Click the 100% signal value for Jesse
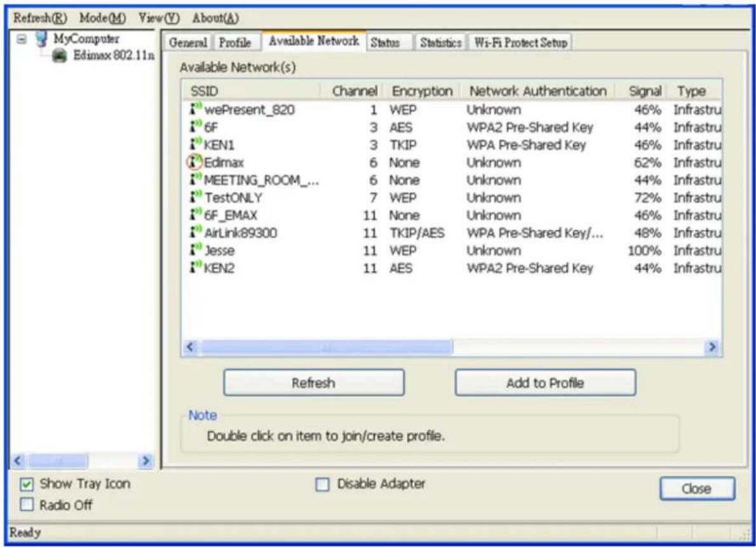This screenshot has height=548, width=756. (x=645, y=251)
